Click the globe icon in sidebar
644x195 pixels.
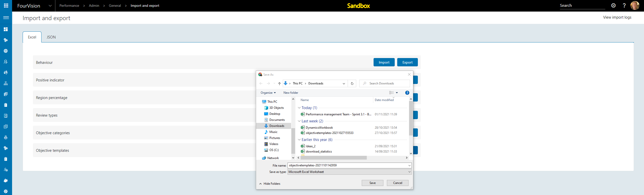6,51
